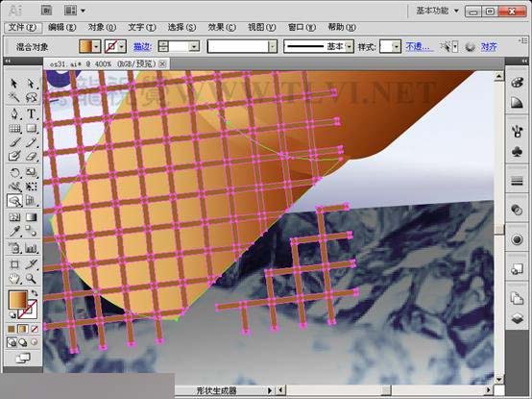Screen dimensions: 532x399
Task: Expand the 基本功能 workspace switcher
Action: click(x=437, y=11)
